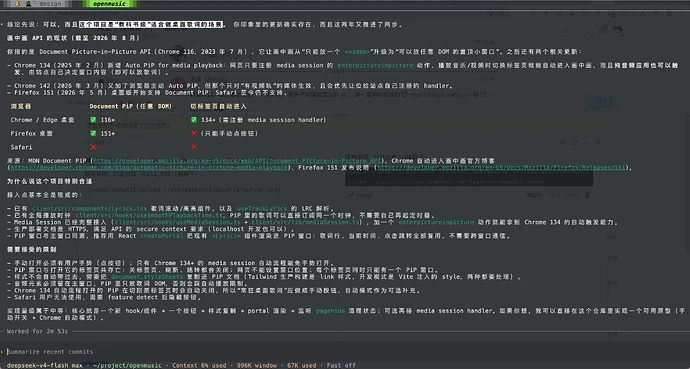
Task: Open the Firefox 151 releases link
Action: [x=501, y=168]
